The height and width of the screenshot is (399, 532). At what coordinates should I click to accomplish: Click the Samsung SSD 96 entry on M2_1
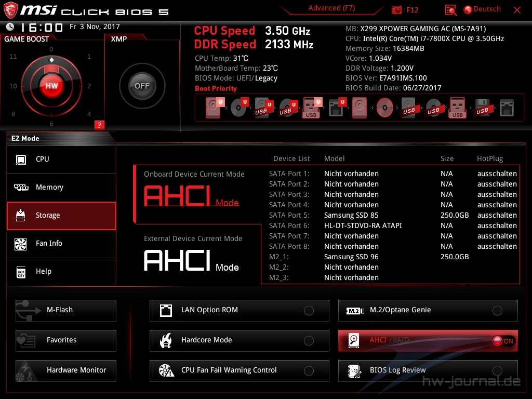coord(351,257)
